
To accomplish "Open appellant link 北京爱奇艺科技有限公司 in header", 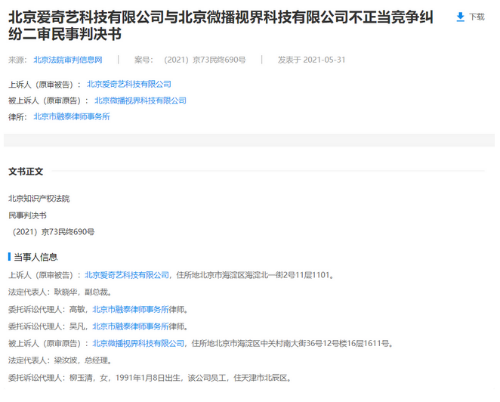I will [129, 84].
